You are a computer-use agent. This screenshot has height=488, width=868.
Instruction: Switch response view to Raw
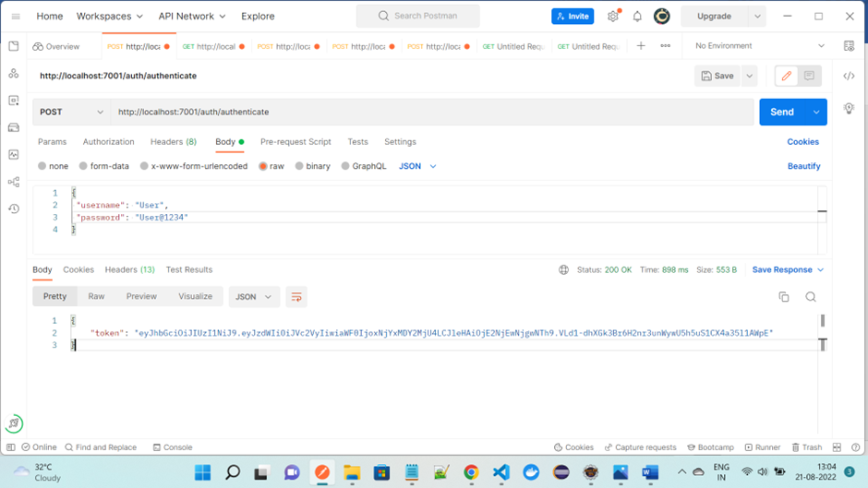point(96,296)
